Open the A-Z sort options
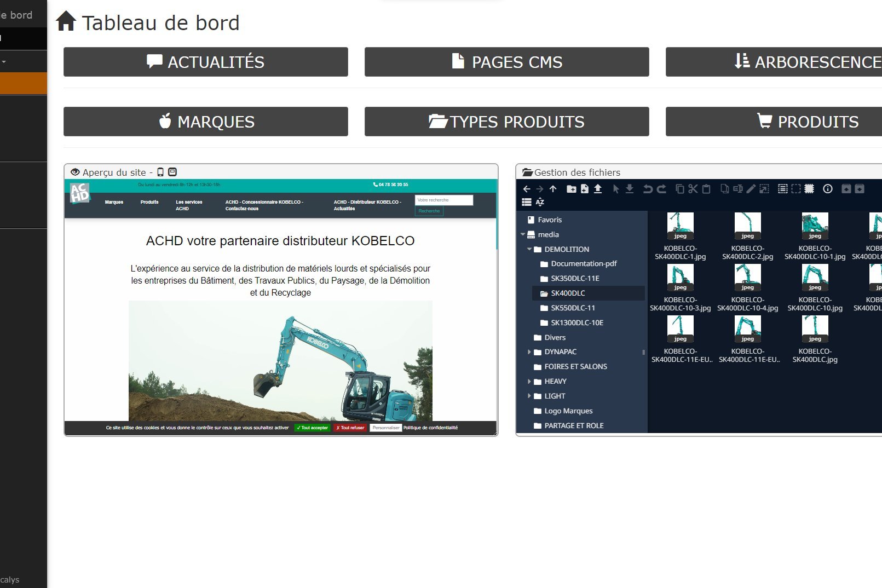Viewport: 882px width, 588px height. pos(540,202)
